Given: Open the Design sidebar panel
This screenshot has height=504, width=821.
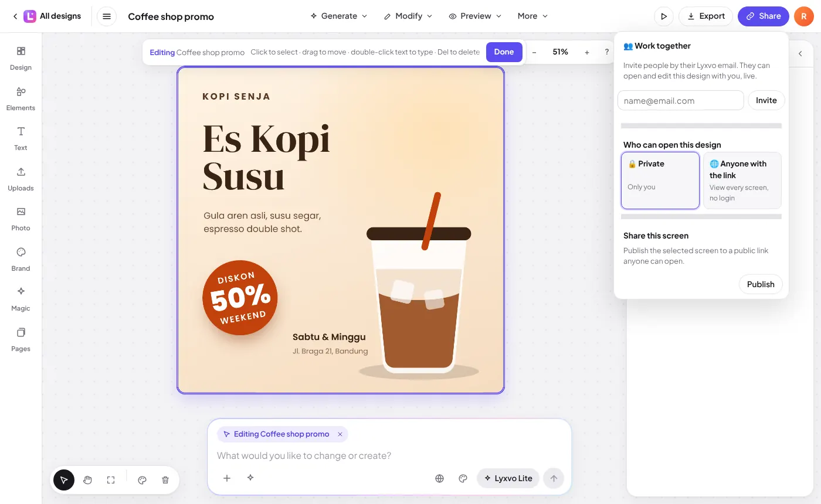Looking at the screenshot, I should tap(21, 59).
